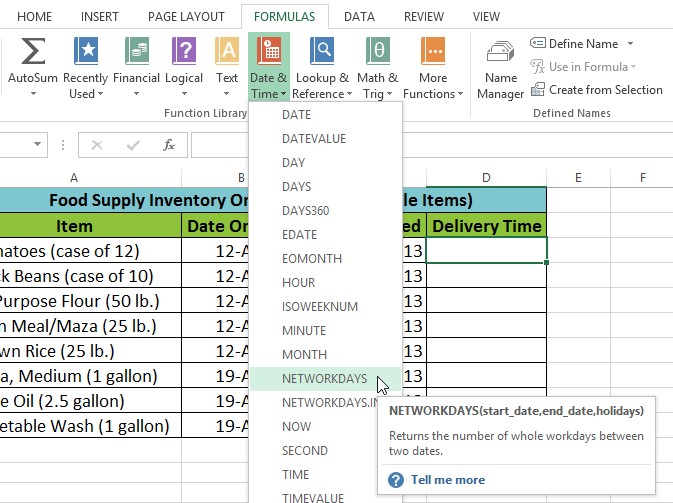The height and width of the screenshot is (503, 673).
Task: Click the Black Beans (case of 10) cell
Action: pyautogui.click(x=90, y=276)
